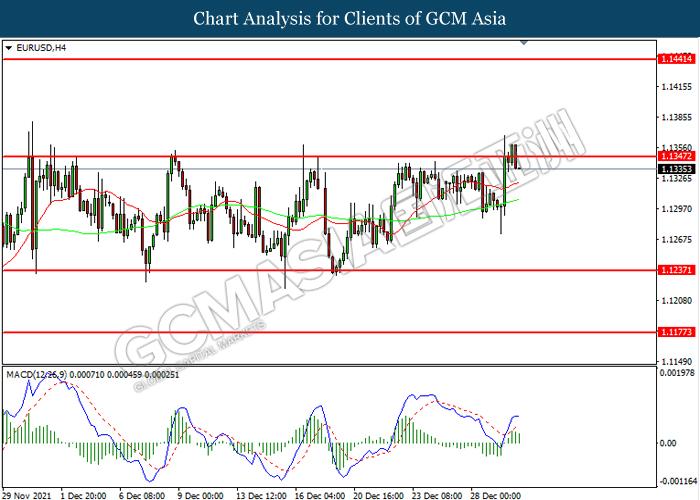Click the 28 Dec 00:00 time label

pyautogui.click(x=496, y=495)
